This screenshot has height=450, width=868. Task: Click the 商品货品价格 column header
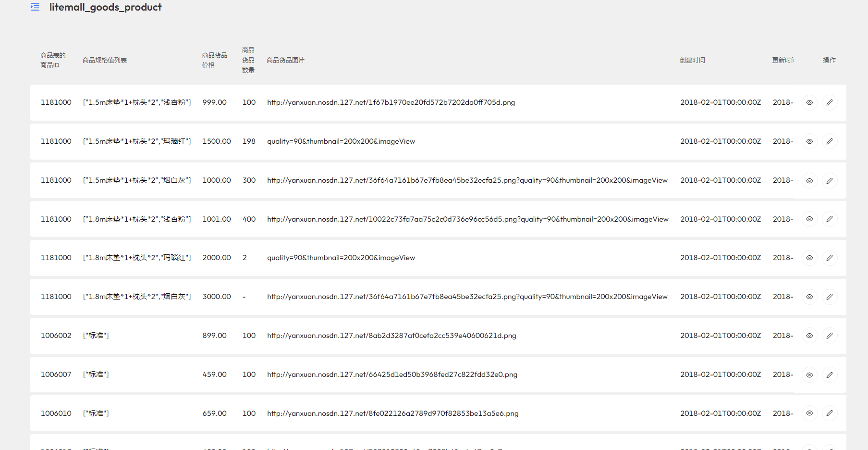coord(214,60)
